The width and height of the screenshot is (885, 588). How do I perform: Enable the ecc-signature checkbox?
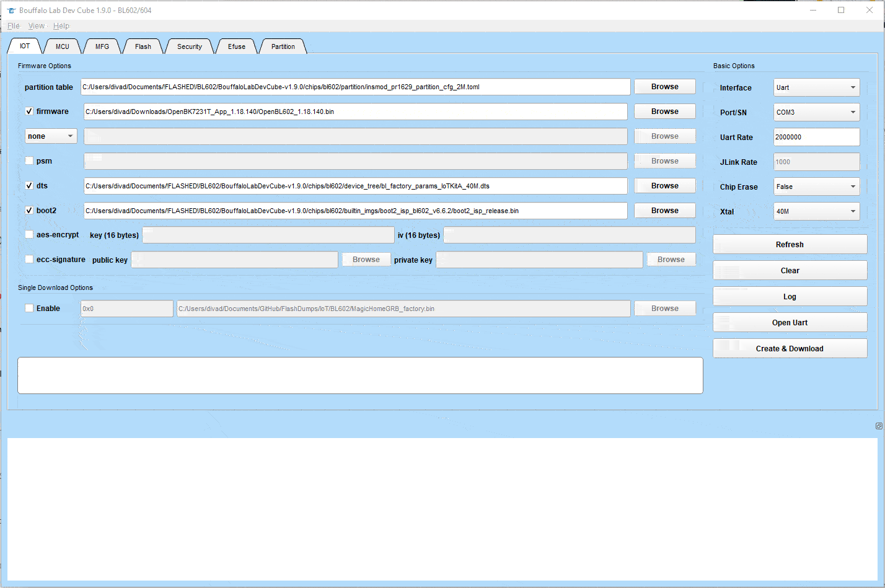[29, 260]
